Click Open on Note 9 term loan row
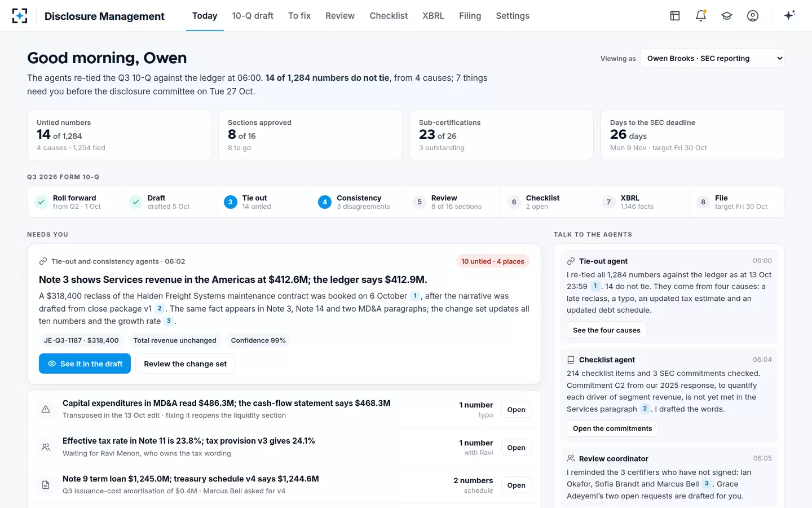Viewport: 812px width, 508px height. coord(516,485)
